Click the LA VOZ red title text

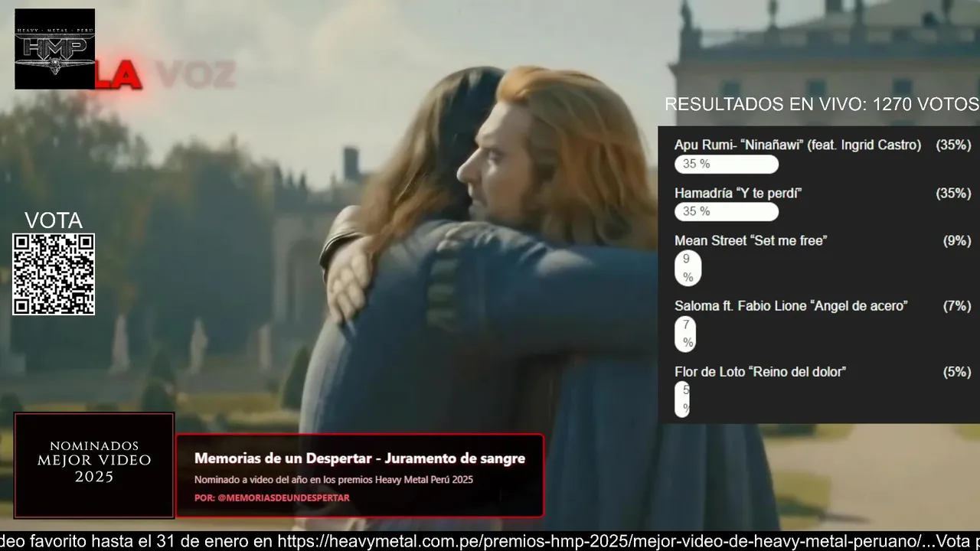tap(164, 74)
